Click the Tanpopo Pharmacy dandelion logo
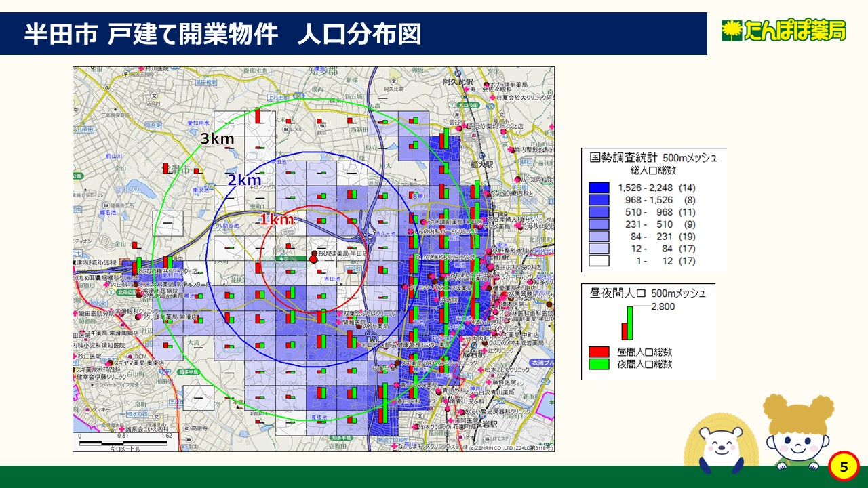The image size is (868, 488). click(x=783, y=30)
